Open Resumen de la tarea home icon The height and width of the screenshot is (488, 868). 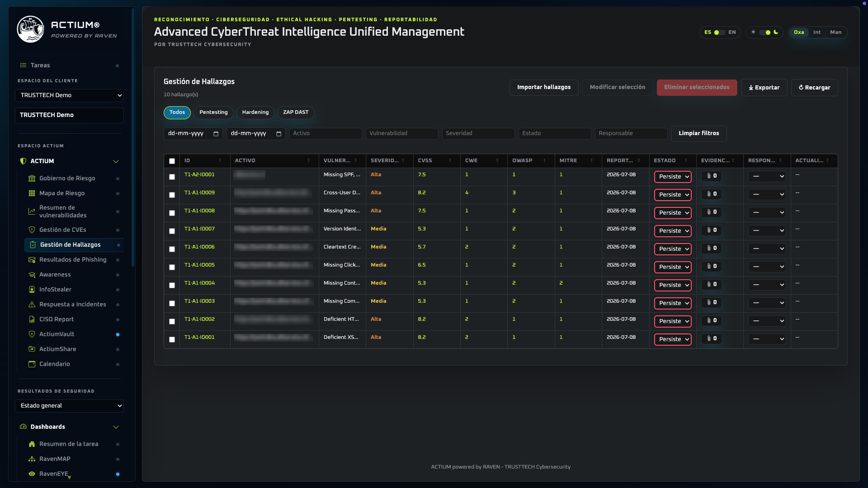32,444
